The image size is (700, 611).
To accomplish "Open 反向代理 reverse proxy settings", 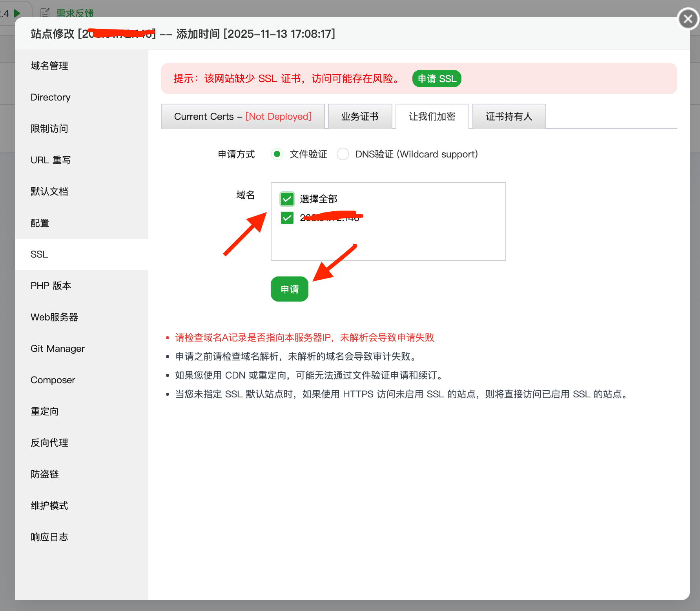I will (x=49, y=443).
